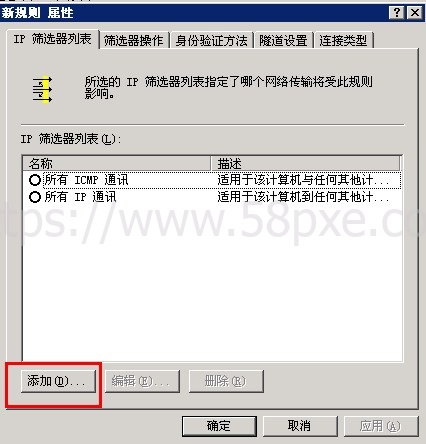Image resolution: width=426 pixels, height=444 pixels.
Task: Open the 连接类型 tab
Action: [343, 41]
